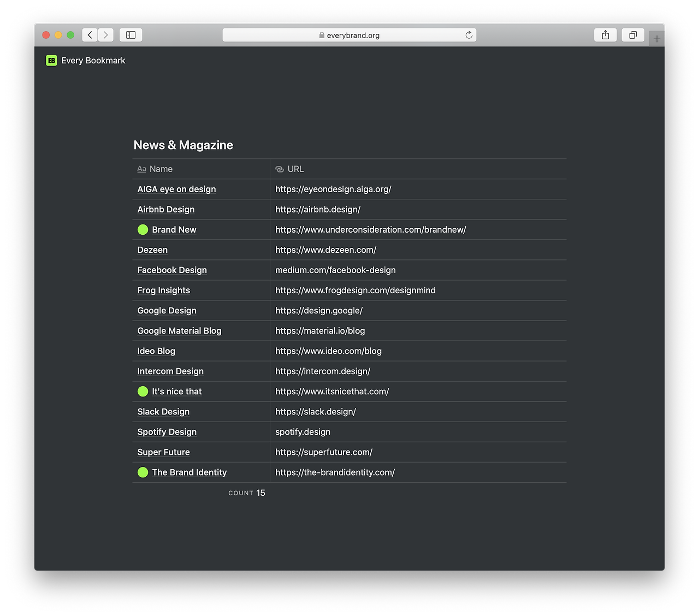Open the Brand New entry
The image size is (699, 616).
pos(174,230)
